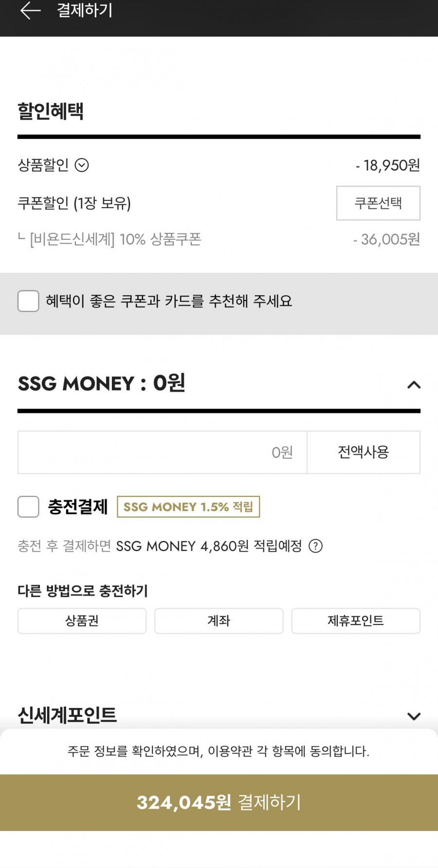Tap the 신세계포인트 section heading

(x=68, y=715)
